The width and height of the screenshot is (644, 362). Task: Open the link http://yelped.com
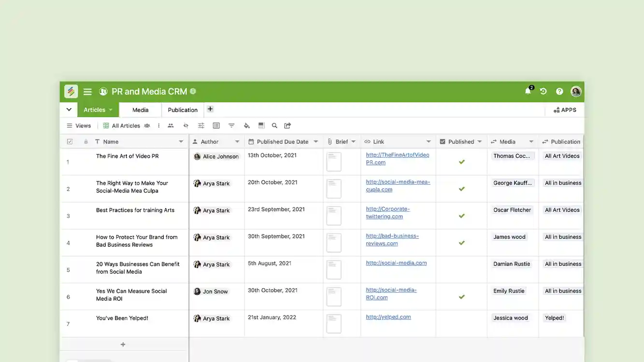point(388,317)
